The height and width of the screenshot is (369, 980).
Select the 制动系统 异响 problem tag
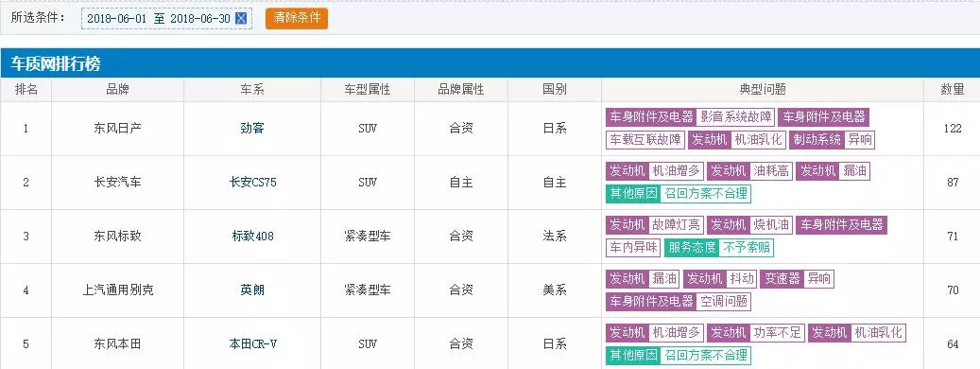click(832, 140)
